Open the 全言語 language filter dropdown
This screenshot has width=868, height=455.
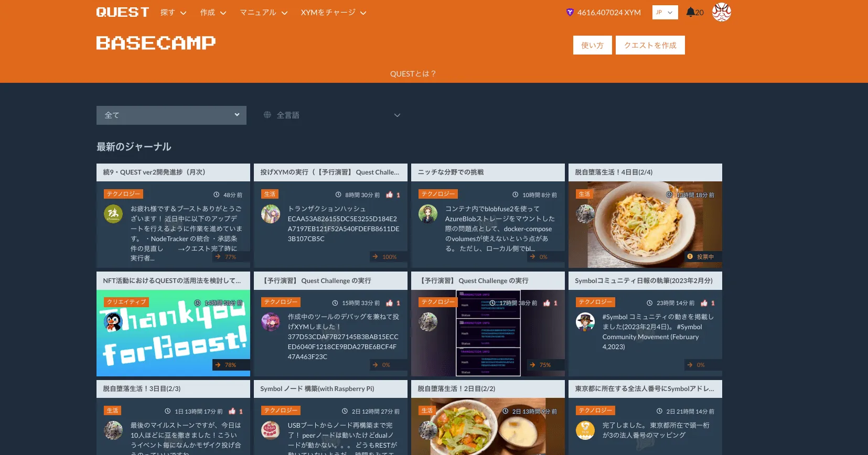click(x=333, y=115)
